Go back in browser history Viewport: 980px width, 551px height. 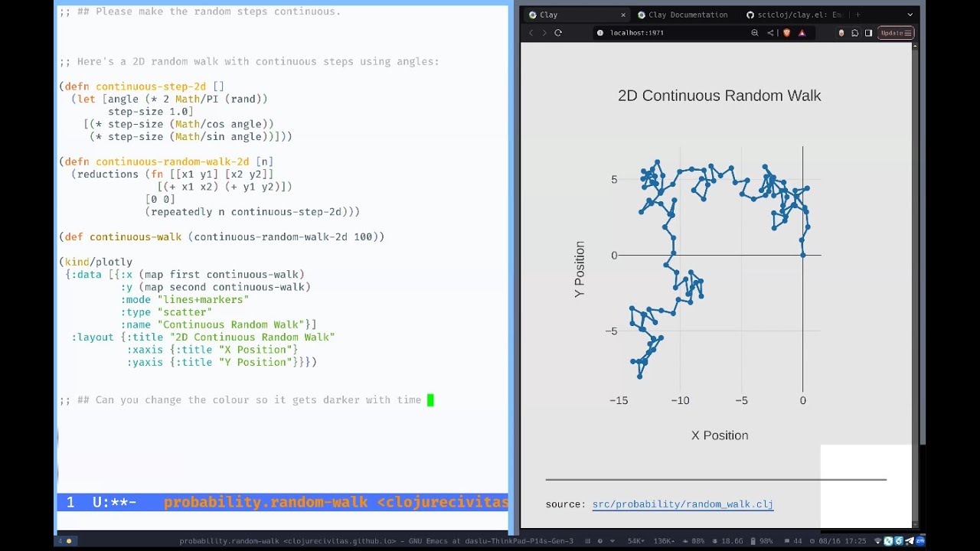[x=531, y=33]
